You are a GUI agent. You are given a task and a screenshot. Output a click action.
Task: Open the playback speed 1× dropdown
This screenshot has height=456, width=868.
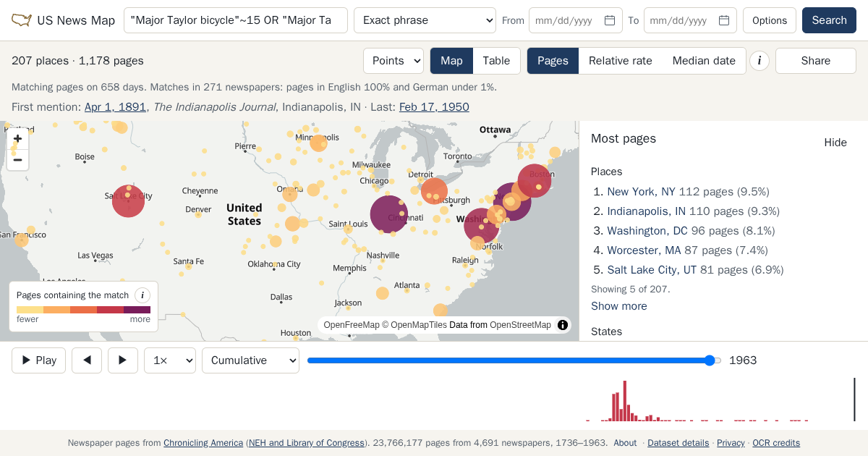[170, 360]
